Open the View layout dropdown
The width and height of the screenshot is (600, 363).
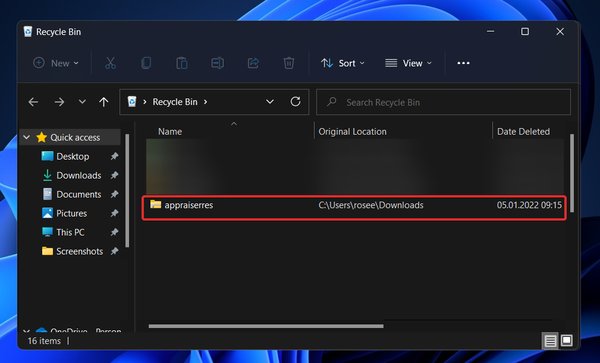[x=408, y=63]
